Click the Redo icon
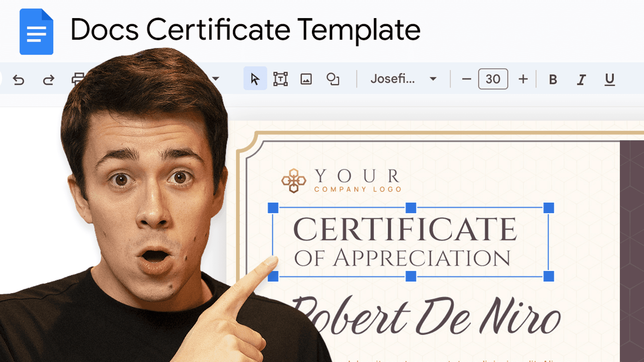Screen dimensions: 644x362 pos(48,79)
